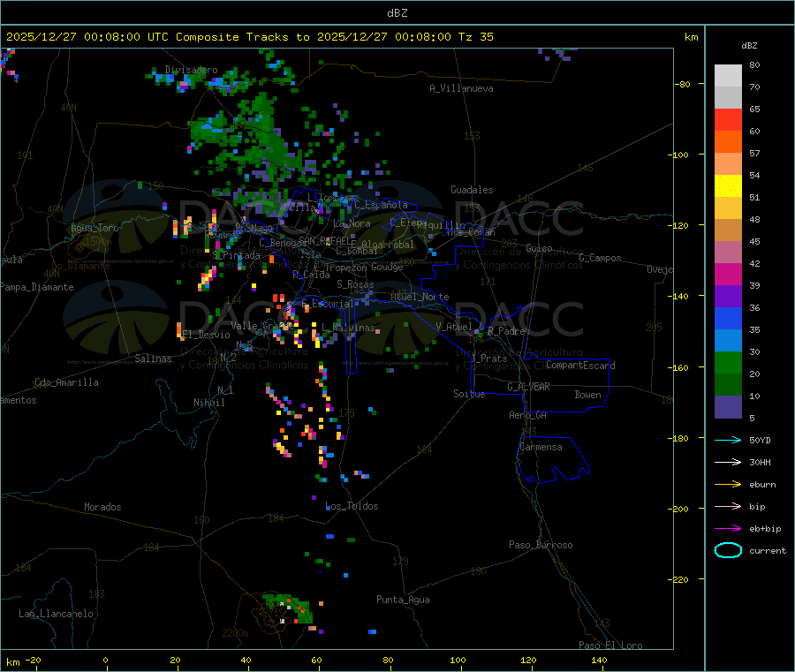The height and width of the screenshot is (672, 795).
Task: Click the 'Salinas' location label
Action: point(153,359)
